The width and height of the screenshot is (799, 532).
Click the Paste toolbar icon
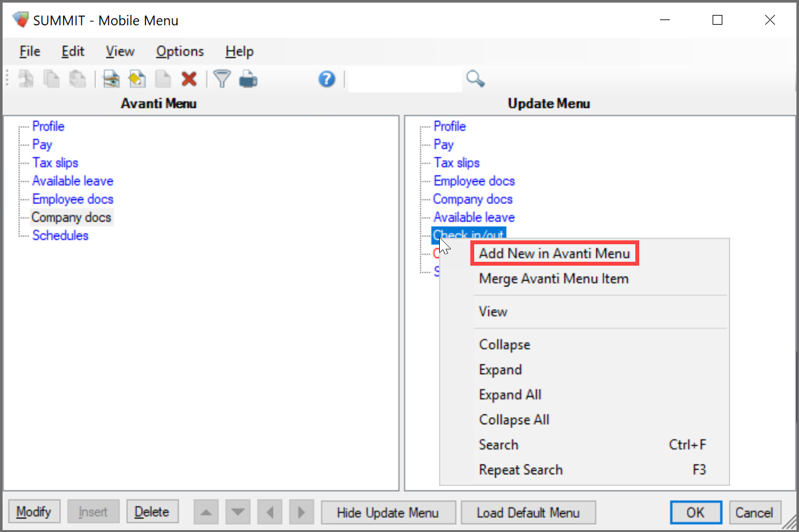coord(78,79)
